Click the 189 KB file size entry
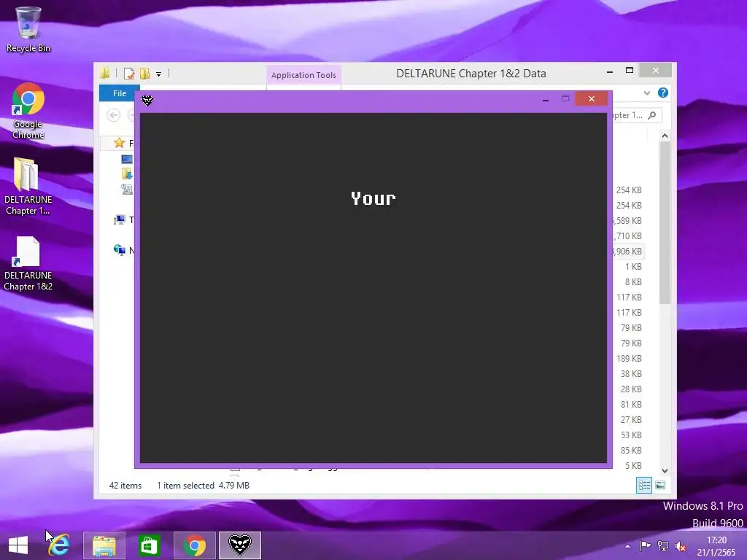Viewport: 747px width, 560px height. (x=629, y=358)
